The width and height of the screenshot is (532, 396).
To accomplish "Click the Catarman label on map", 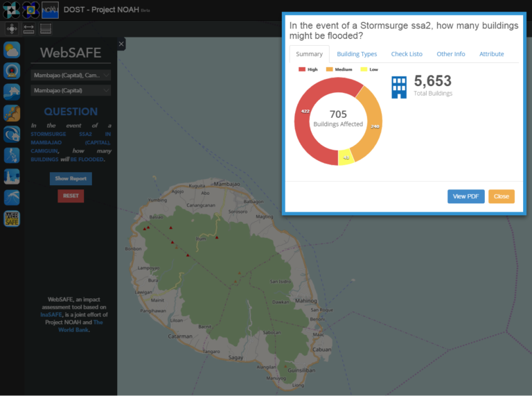I will (180, 336).
